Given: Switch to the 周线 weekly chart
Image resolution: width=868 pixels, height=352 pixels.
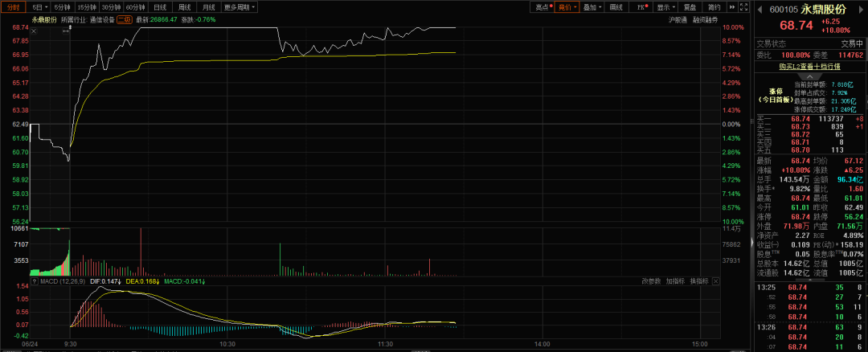Looking at the screenshot, I should (x=184, y=7).
